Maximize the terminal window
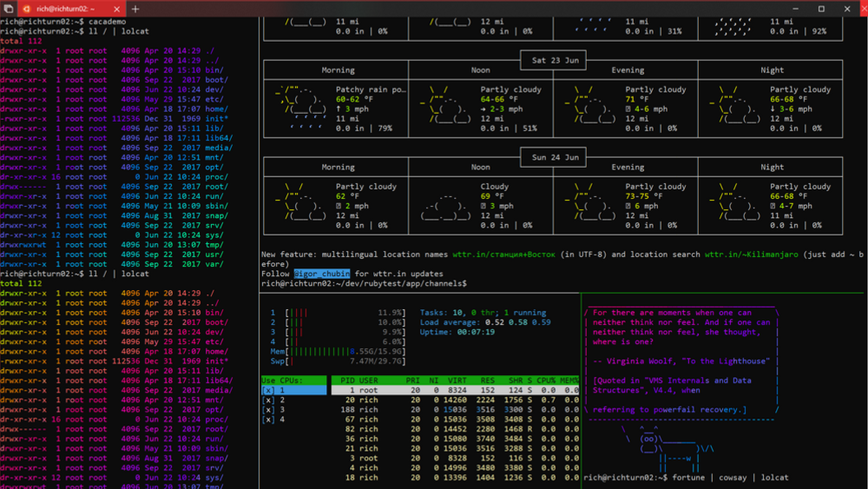The width and height of the screenshot is (868, 489). pyautogui.click(x=821, y=9)
